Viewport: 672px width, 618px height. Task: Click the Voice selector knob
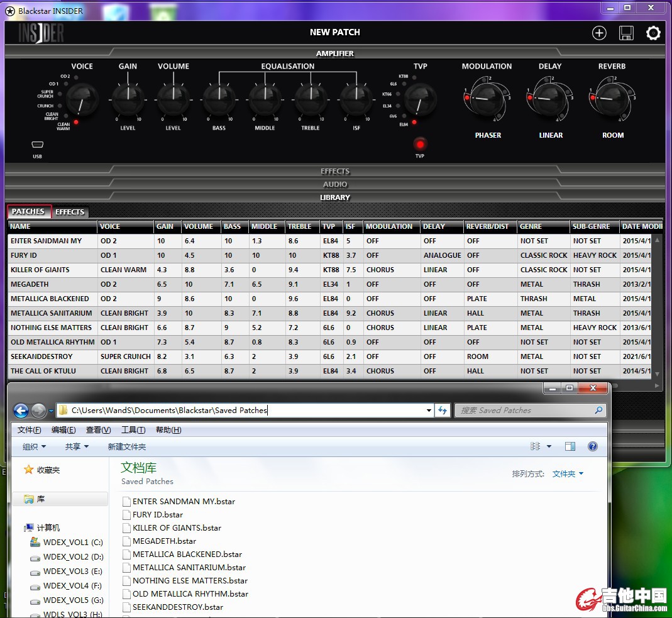[82, 100]
